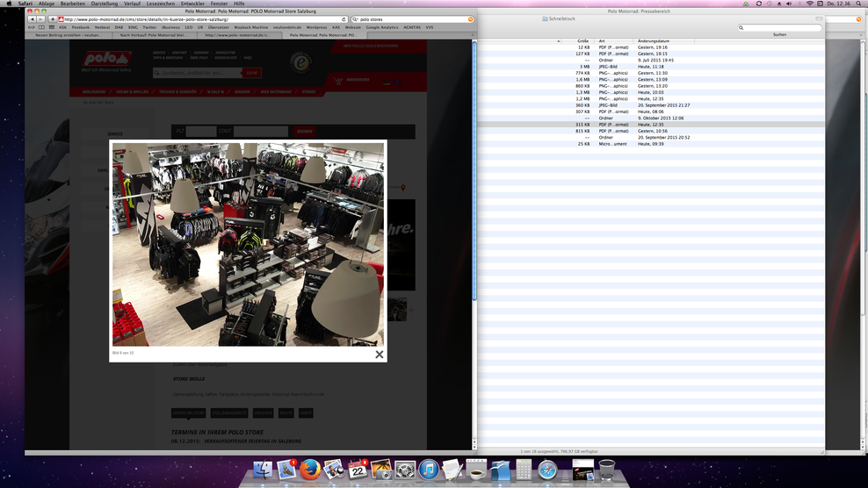Switch to 'Nach Verkauf: Polo Motorrad' tab
The width and height of the screenshot is (868, 488).
pos(154,35)
